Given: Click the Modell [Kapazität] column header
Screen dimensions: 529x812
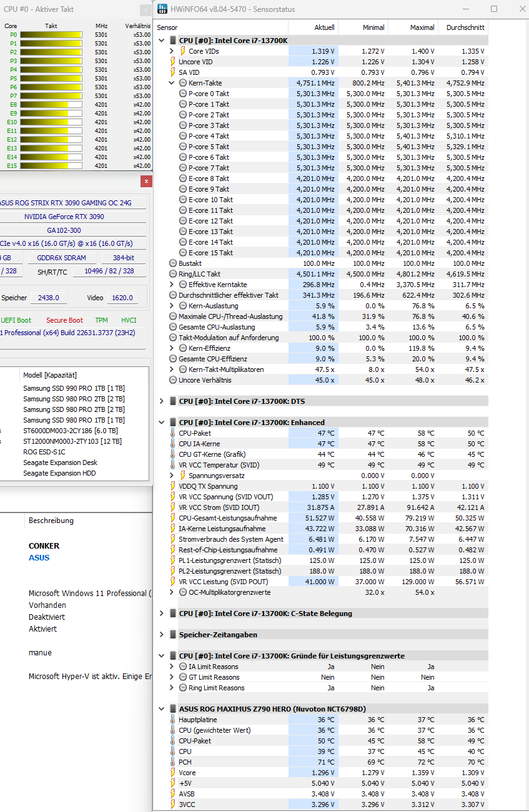Looking at the screenshot, I should [x=84, y=375].
